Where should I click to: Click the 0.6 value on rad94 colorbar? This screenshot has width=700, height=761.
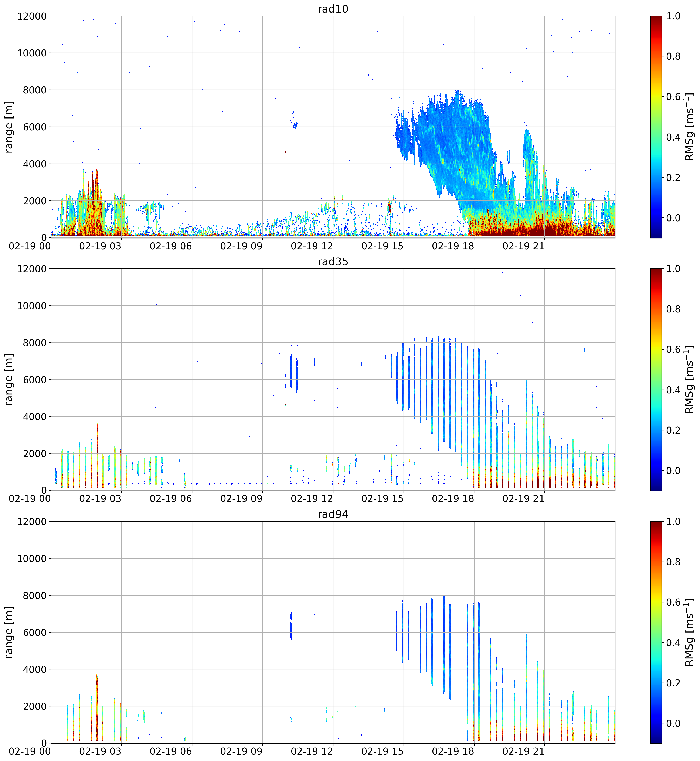[673, 602]
